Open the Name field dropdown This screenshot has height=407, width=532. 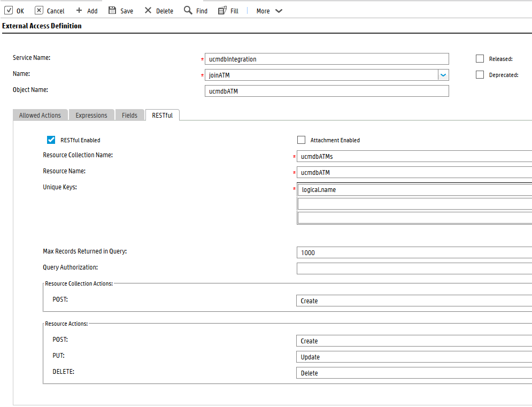click(443, 75)
